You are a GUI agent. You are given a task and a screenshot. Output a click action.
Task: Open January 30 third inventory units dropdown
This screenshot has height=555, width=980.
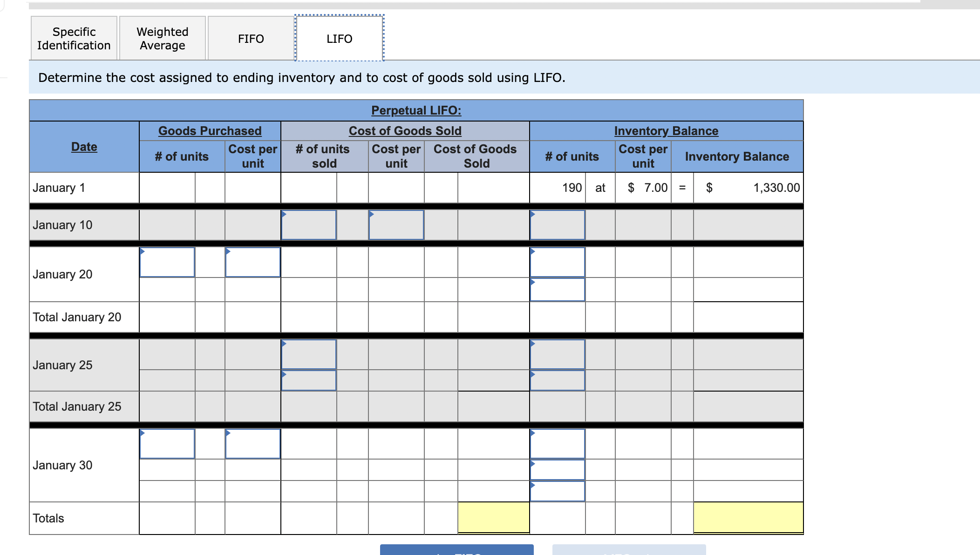click(557, 491)
